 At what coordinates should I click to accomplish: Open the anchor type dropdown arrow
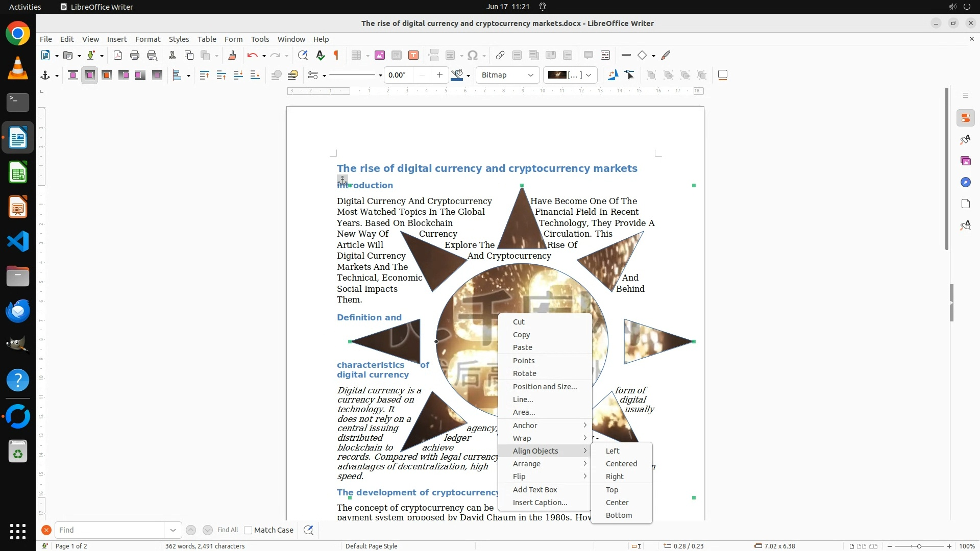tap(57, 76)
